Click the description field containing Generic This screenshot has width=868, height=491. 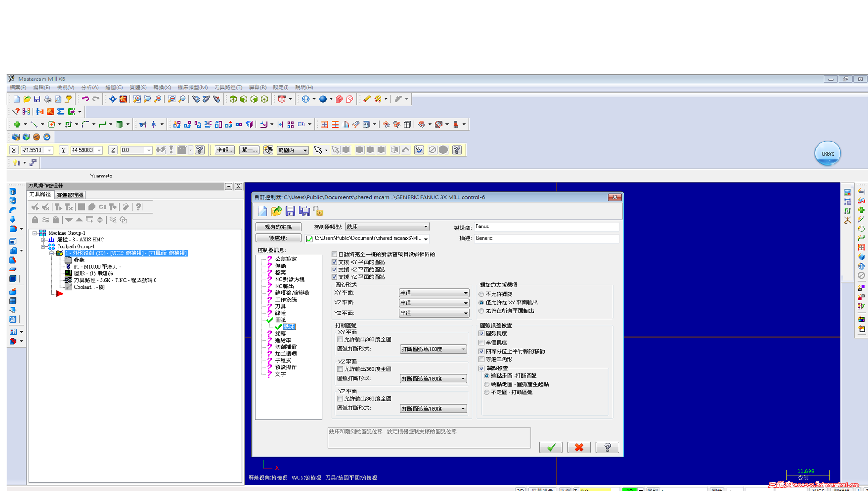click(x=546, y=238)
